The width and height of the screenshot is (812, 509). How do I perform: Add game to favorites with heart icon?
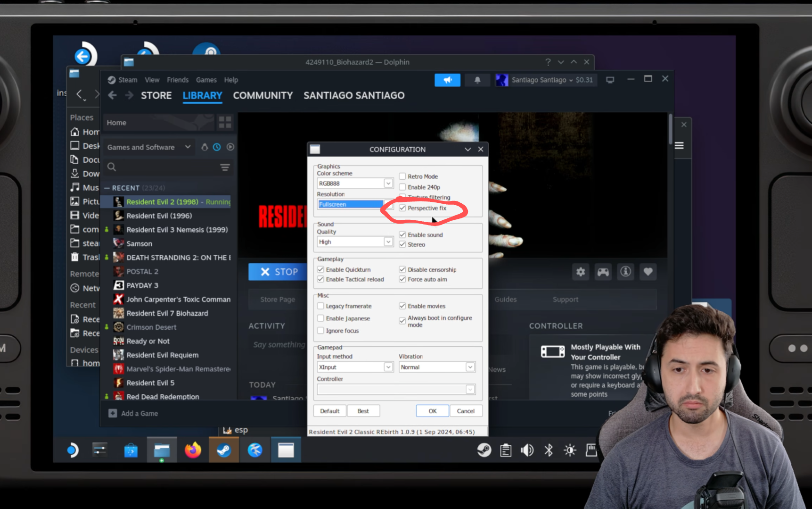(x=648, y=272)
